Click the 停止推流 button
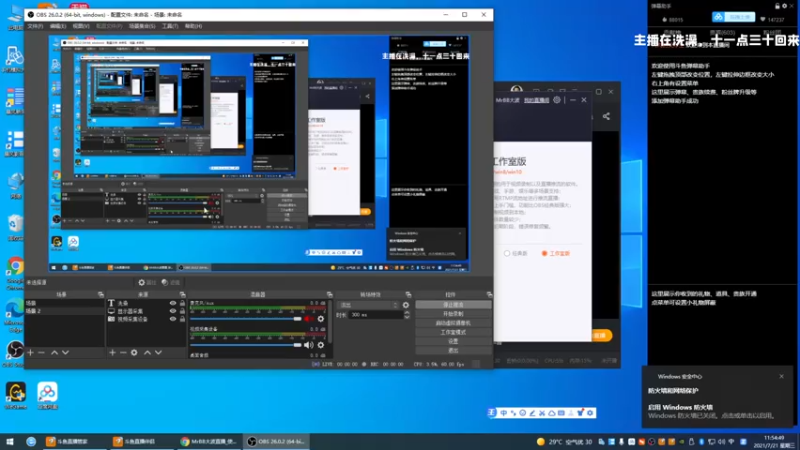Viewport: 800px width, 450px height. click(x=453, y=305)
